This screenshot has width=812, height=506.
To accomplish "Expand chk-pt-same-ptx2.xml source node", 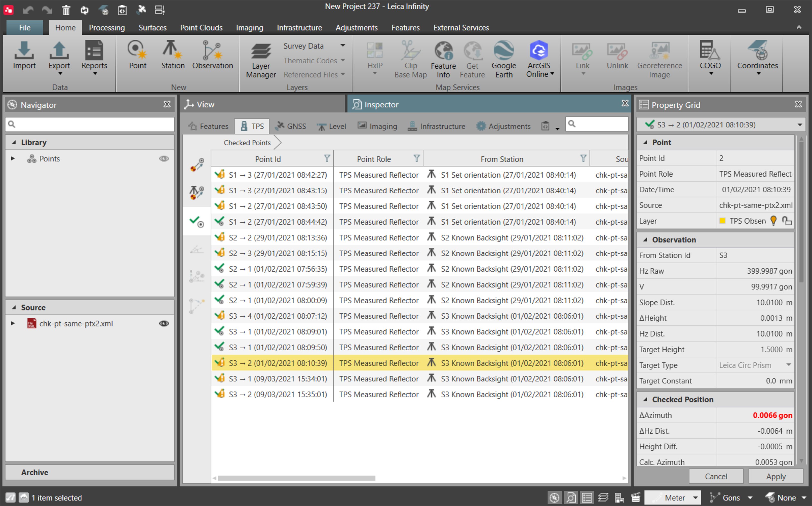I will coord(13,323).
